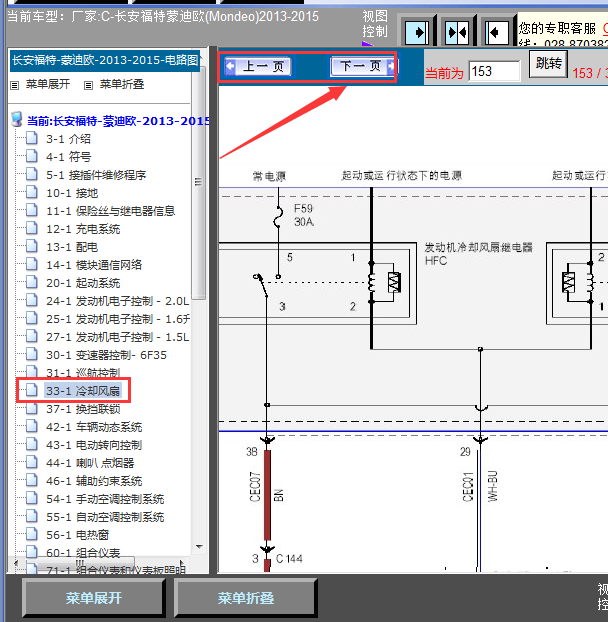
Task: Click the page number input showing 153
Action: [494, 71]
